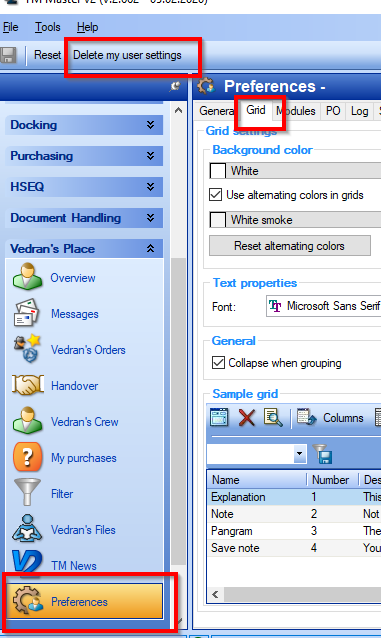Open the My purchases link
This screenshot has width=381, height=638.
point(84,458)
